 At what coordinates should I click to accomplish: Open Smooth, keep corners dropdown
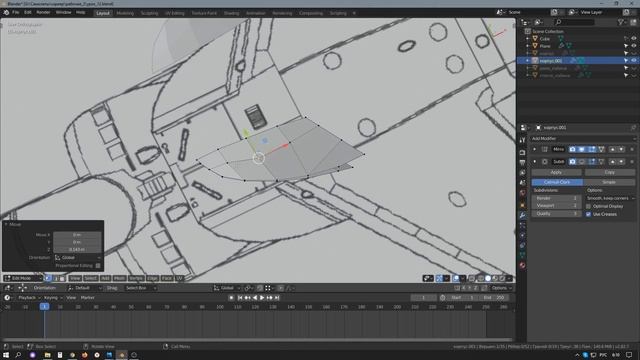(610, 198)
